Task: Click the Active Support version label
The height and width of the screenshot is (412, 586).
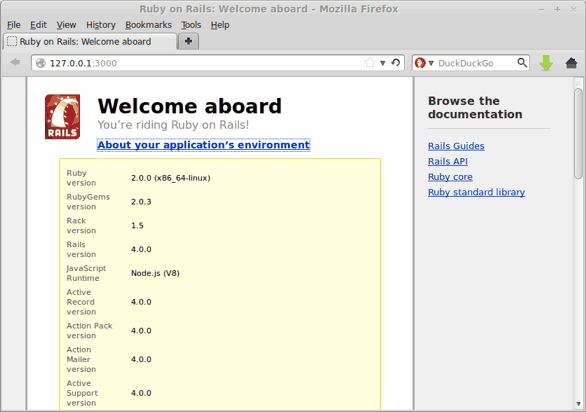Action: [82, 393]
